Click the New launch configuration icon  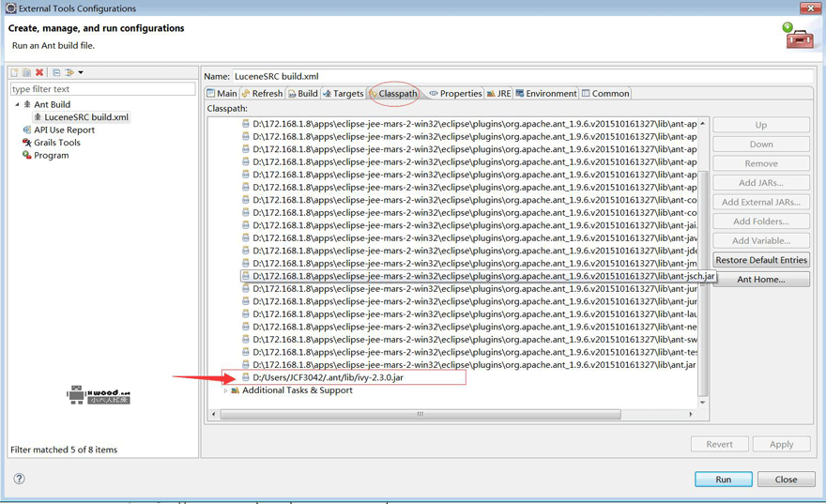coord(14,72)
